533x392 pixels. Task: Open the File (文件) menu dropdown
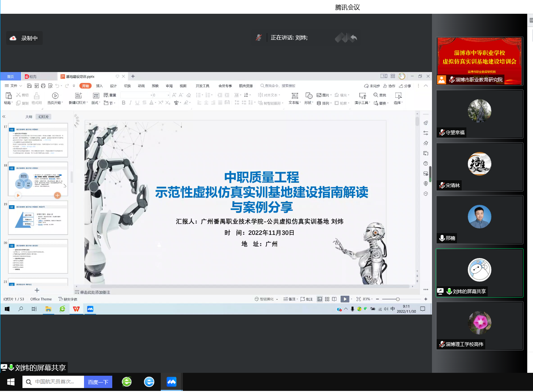click(x=13, y=86)
